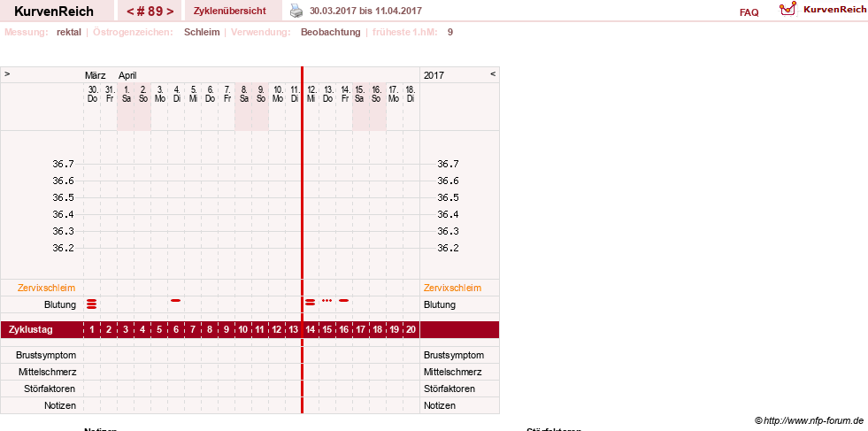This screenshot has width=868, height=431.
Task: Select the 6. Do date column header
Action: coord(210,94)
